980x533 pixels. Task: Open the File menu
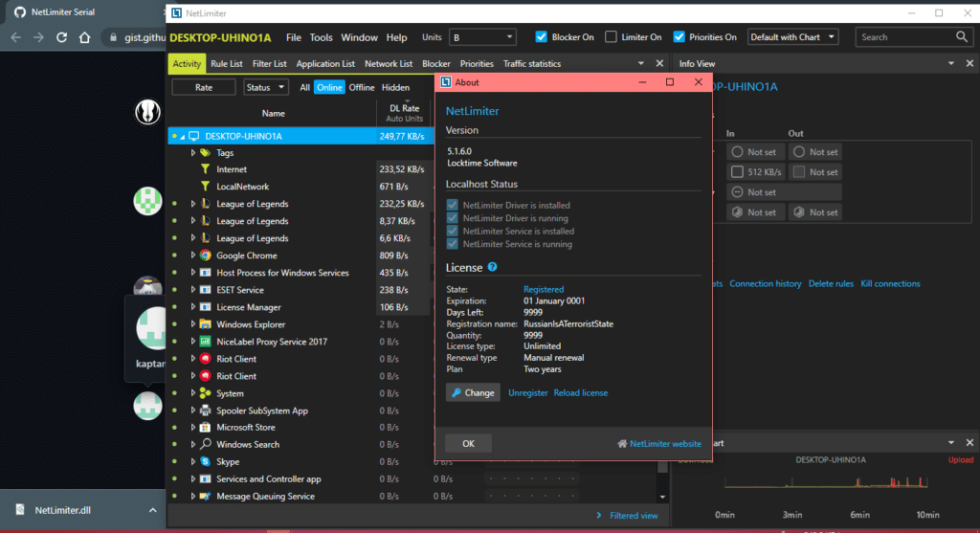pyautogui.click(x=294, y=37)
